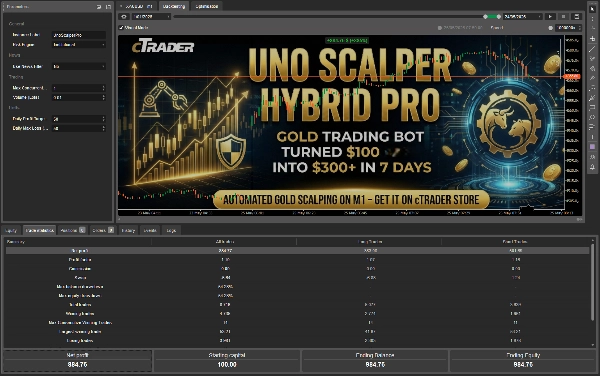The height and width of the screenshot is (376, 600).
Task: Select the instance tab left of Backtesting
Action: tap(137, 7)
